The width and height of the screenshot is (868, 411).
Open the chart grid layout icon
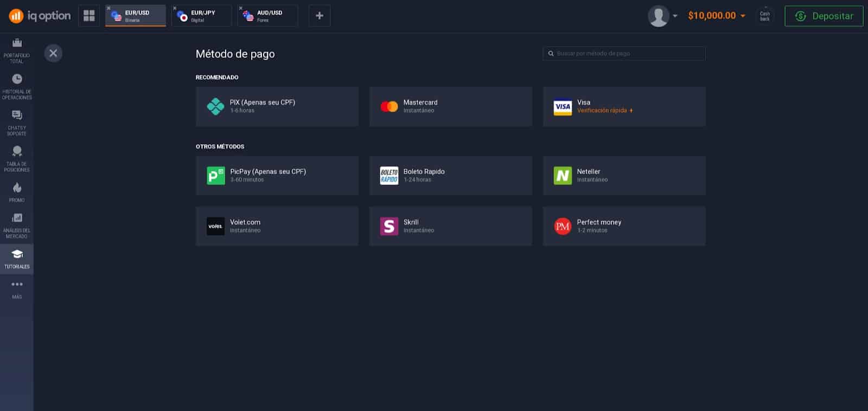(89, 16)
